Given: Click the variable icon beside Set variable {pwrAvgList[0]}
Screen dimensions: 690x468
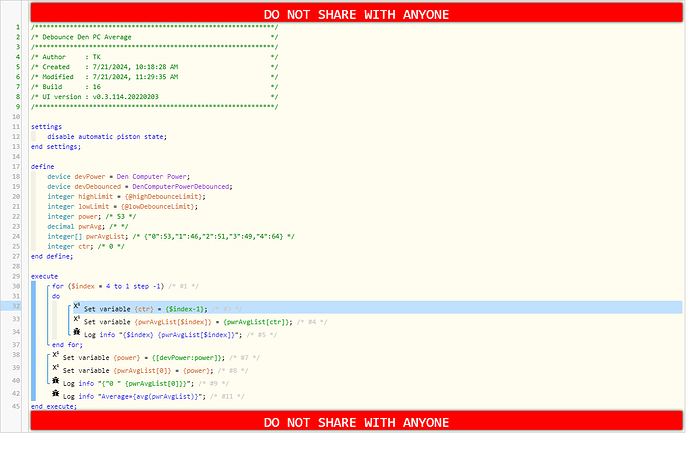Looking at the screenshot, I should (56, 369).
